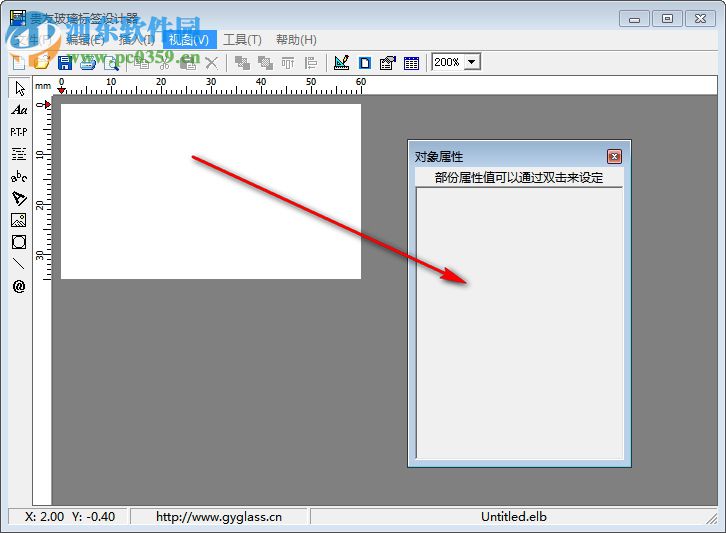726x533 pixels.
Task: Open the 编辑(E) menu
Action: [x=85, y=40]
